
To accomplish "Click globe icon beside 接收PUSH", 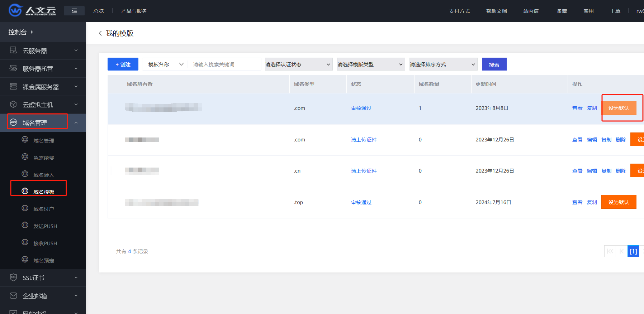I will (25, 242).
